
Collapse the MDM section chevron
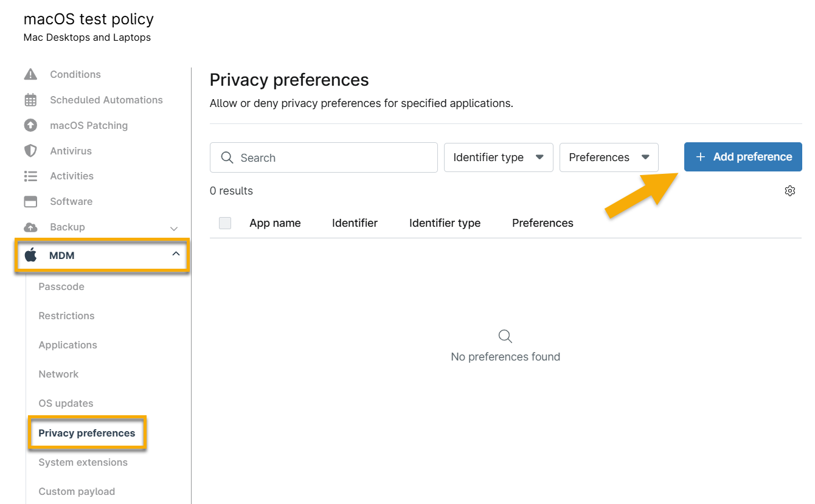pos(175,255)
